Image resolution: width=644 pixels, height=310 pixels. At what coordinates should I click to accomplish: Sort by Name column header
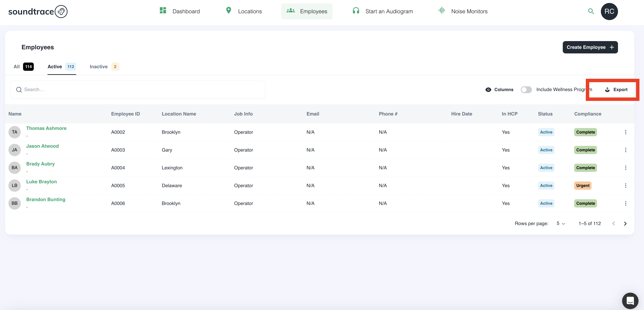pyautogui.click(x=15, y=114)
